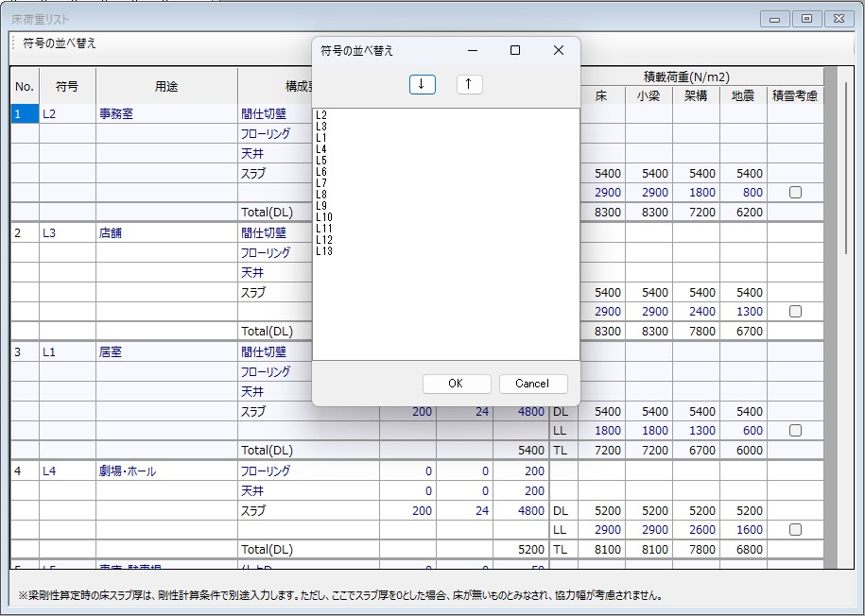This screenshot has height=616, width=865.
Task: Click row number 1 cell
Action: (25, 114)
